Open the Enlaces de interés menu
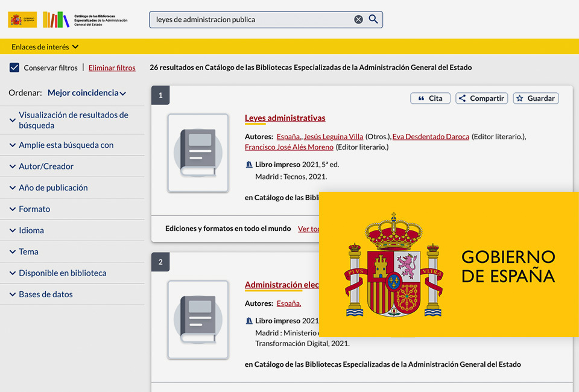 45,46
